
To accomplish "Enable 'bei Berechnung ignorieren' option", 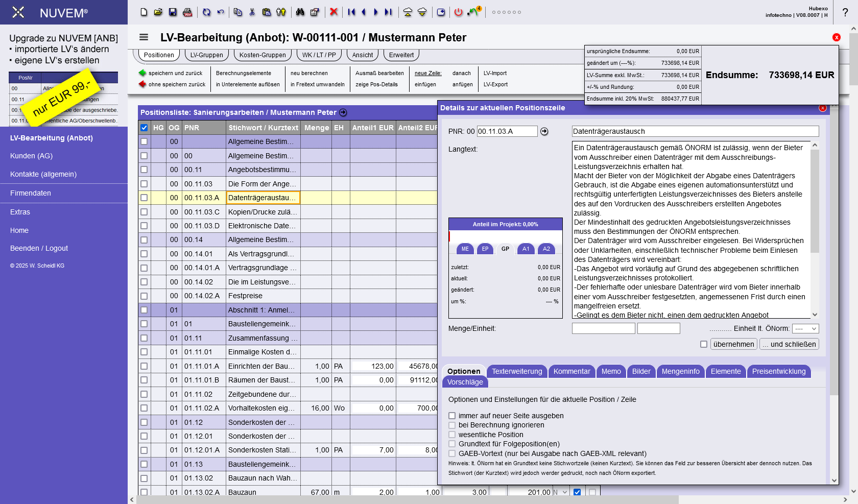I will coord(452,425).
